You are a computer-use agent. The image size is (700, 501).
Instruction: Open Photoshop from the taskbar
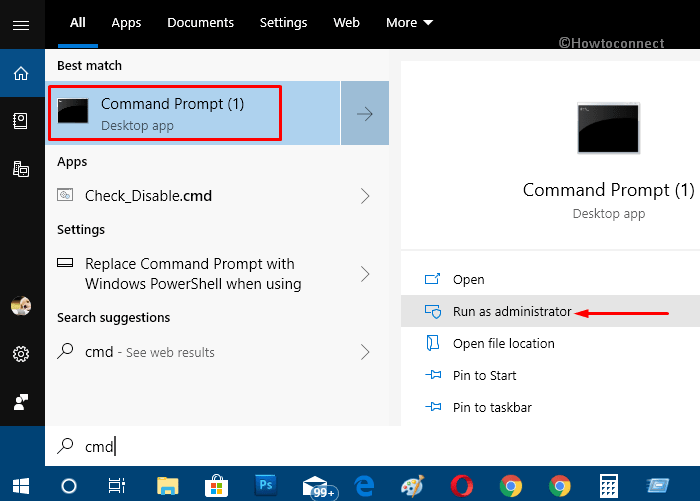266,485
